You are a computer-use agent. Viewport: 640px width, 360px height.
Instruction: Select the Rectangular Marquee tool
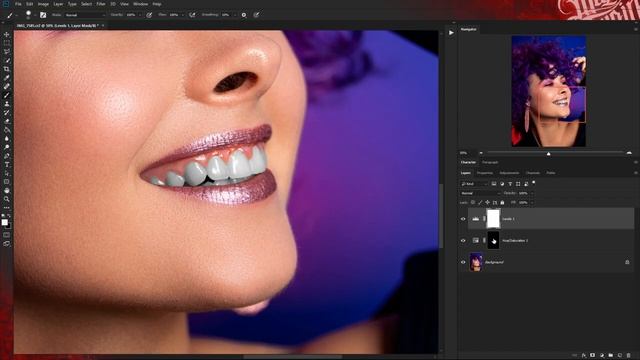click(x=7, y=43)
